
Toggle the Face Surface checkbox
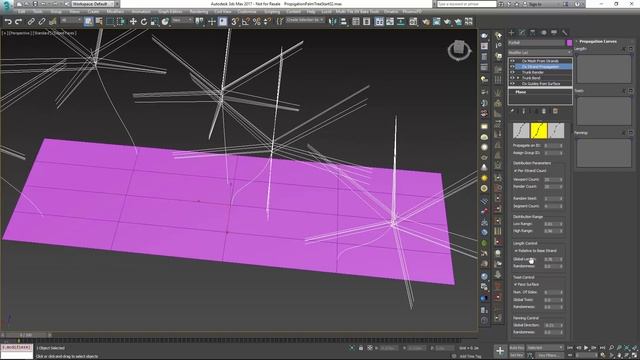pos(516,284)
